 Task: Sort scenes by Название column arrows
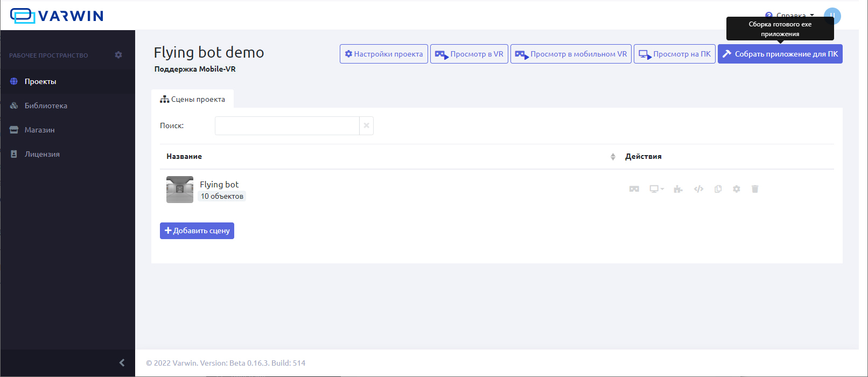click(613, 157)
